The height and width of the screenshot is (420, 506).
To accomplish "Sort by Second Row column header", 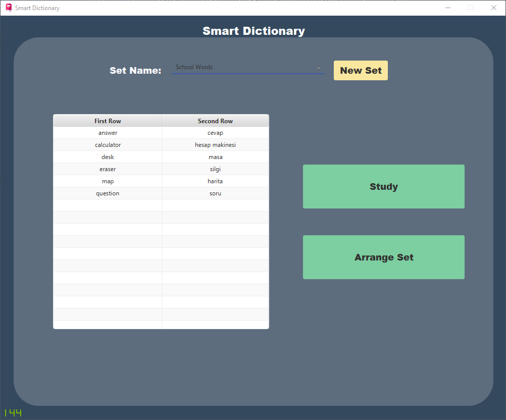I will (x=215, y=121).
